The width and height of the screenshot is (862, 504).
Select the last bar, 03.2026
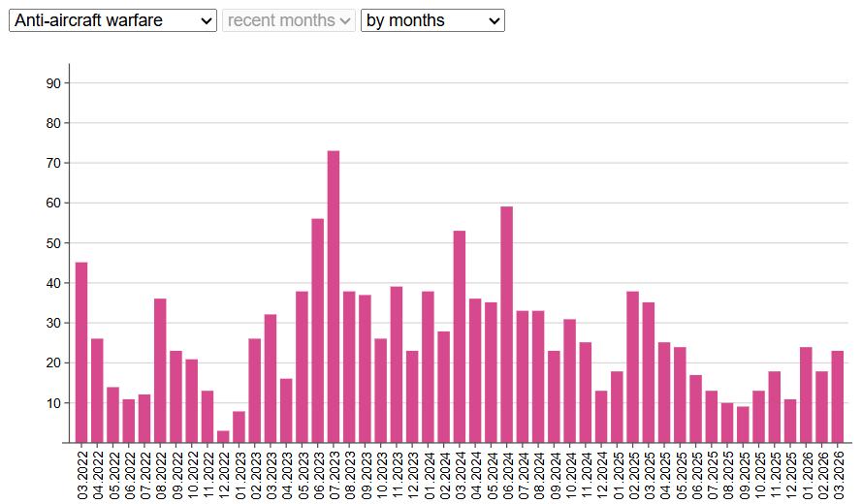(837, 396)
